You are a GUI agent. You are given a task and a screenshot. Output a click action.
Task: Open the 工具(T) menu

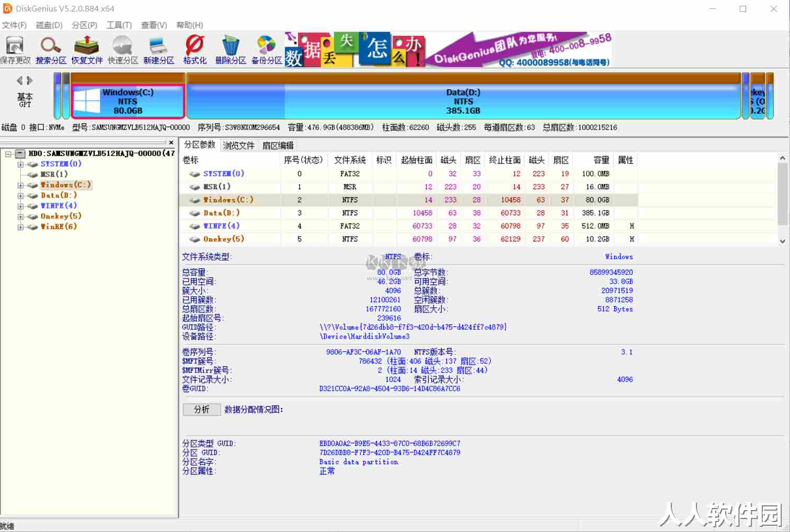(x=119, y=25)
